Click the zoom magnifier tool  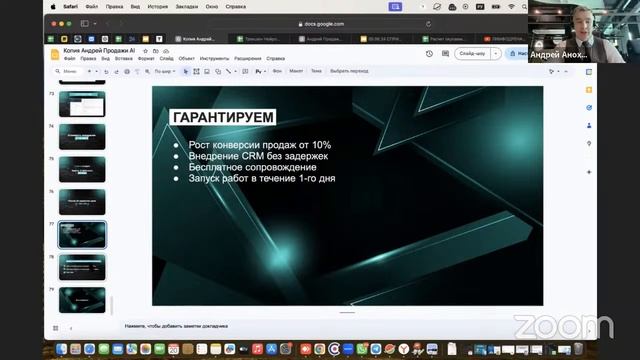[x=147, y=71]
